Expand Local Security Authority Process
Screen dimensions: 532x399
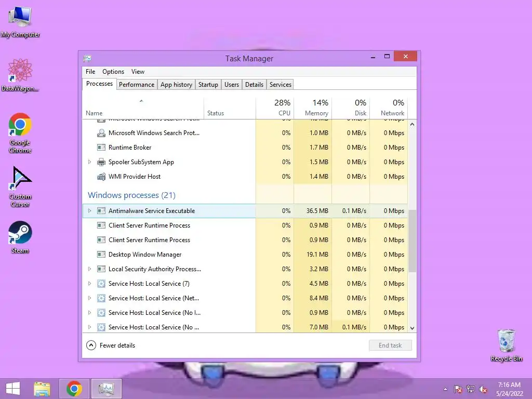(x=89, y=269)
